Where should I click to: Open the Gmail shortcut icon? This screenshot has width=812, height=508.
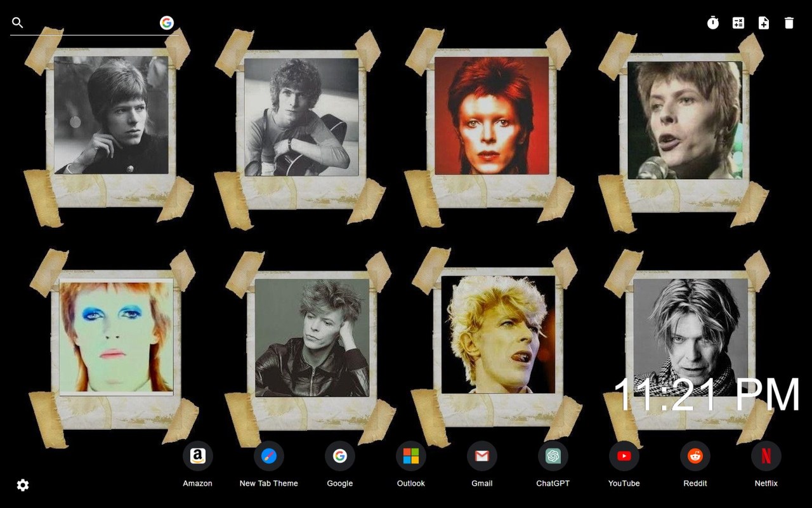(482, 456)
